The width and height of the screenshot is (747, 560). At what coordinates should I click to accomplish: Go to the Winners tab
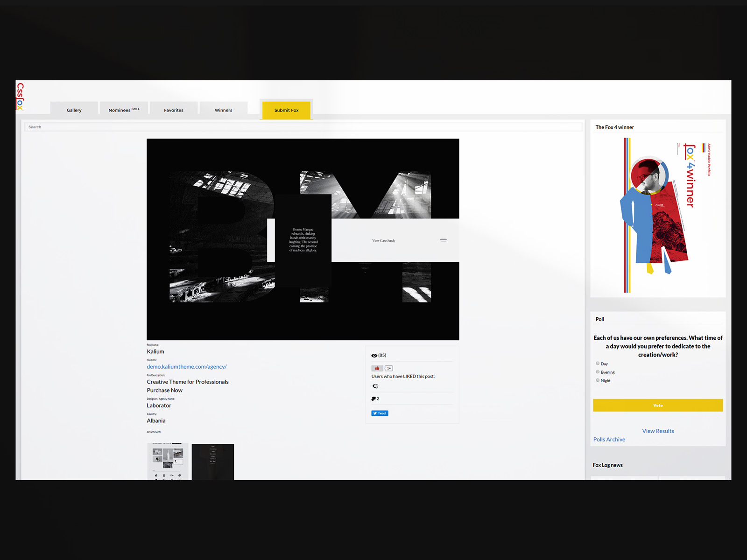pyautogui.click(x=223, y=110)
